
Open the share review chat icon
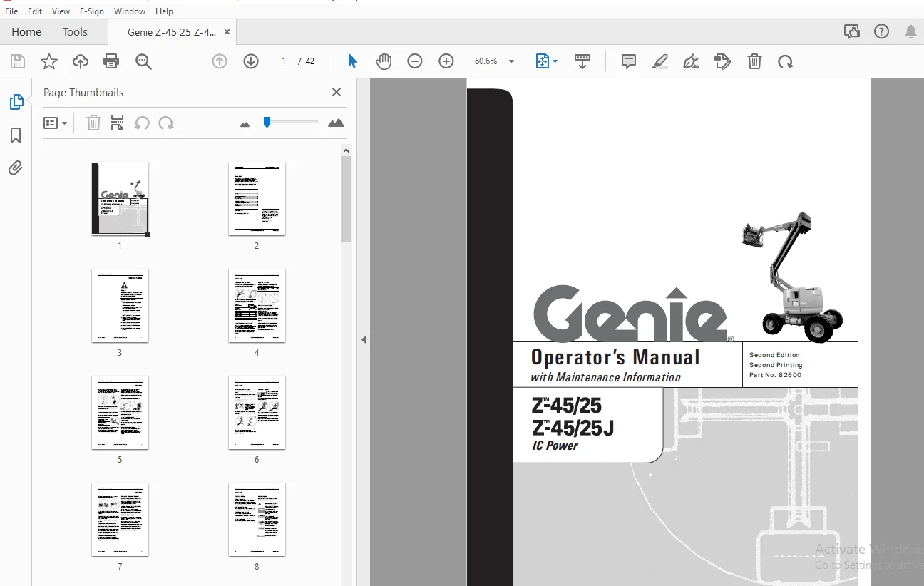coord(851,31)
